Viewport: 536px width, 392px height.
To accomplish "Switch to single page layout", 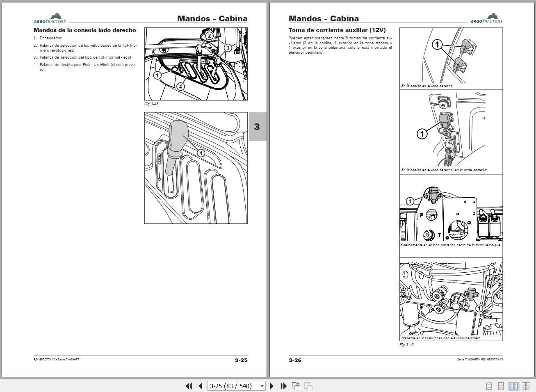I will point(488,386).
